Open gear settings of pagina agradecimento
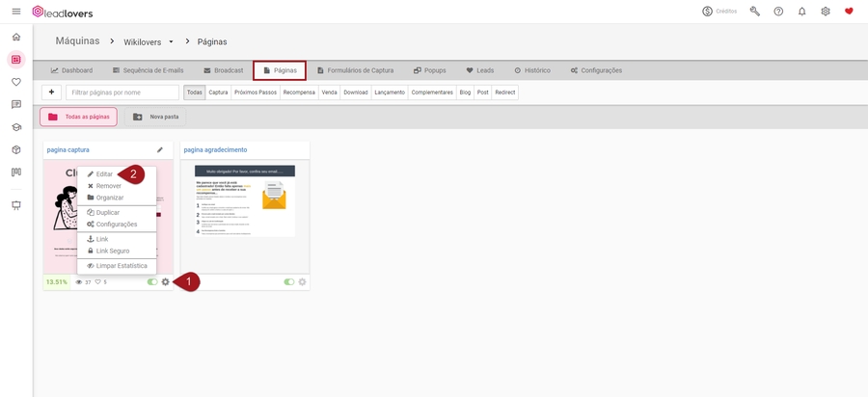 click(x=302, y=282)
